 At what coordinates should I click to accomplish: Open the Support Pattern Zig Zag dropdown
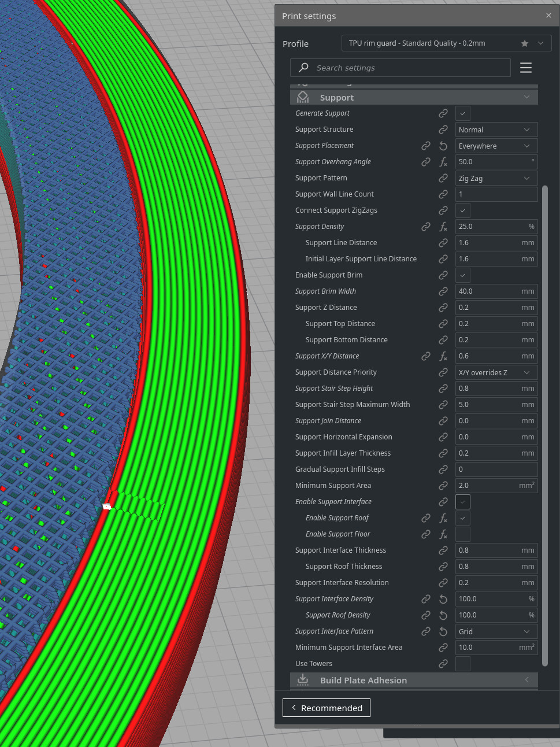496,178
